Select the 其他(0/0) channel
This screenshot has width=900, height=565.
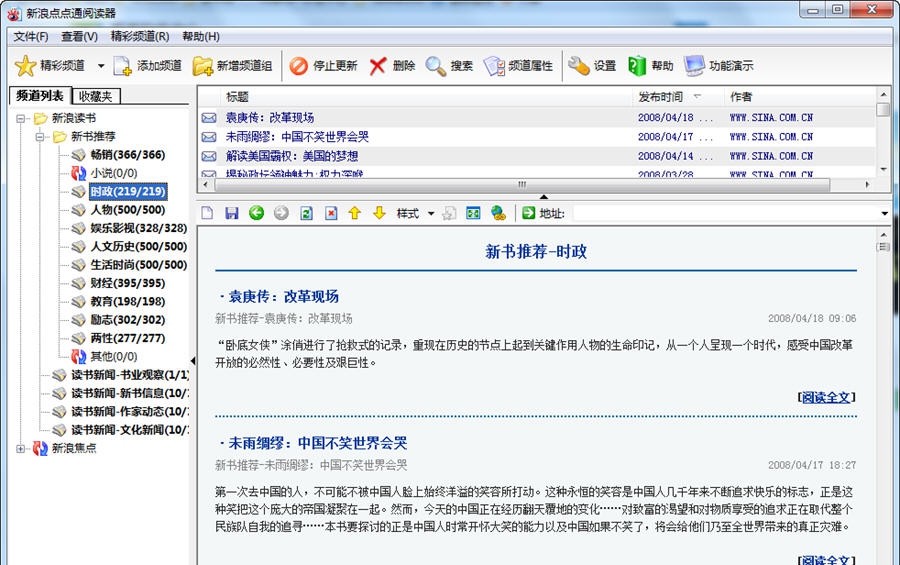click(114, 357)
